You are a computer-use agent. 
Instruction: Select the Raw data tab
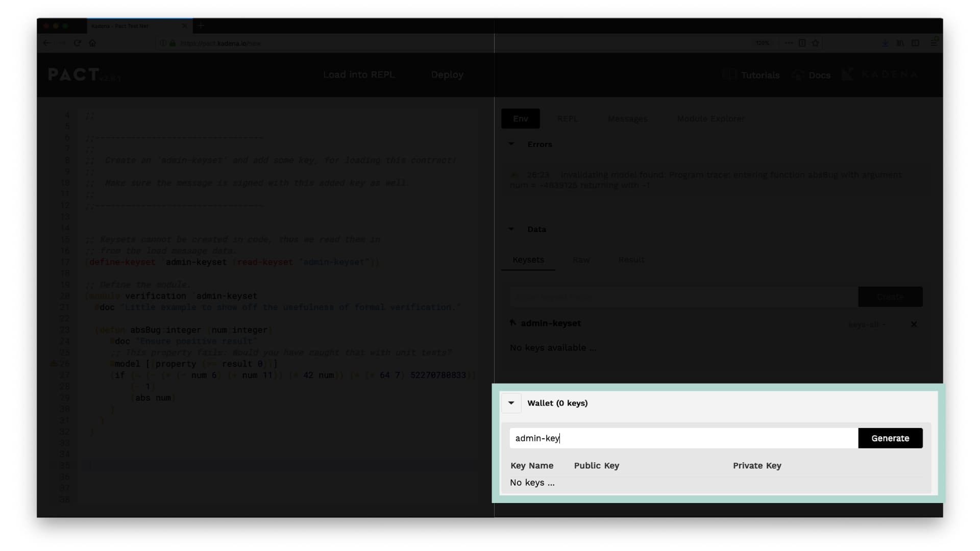(581, 260)
